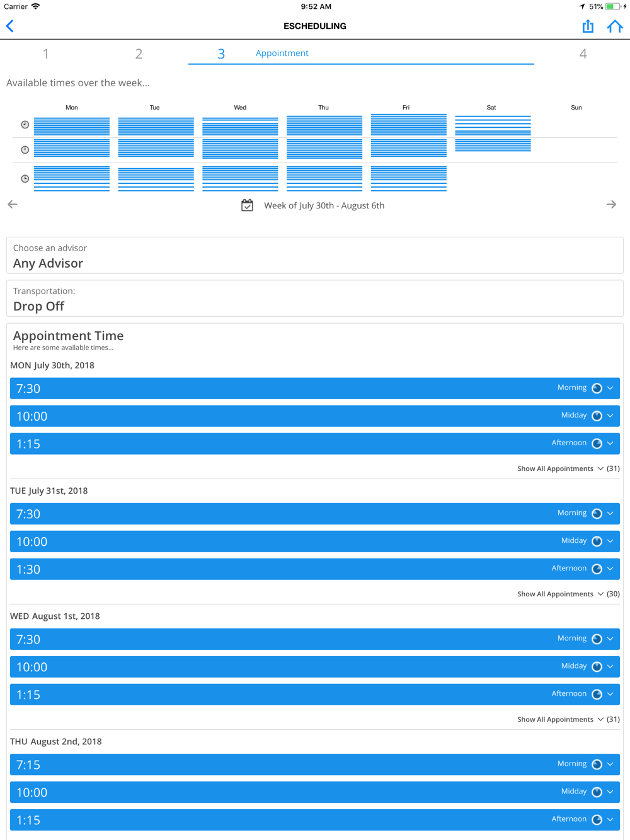
Task: Open the calendar week picker icon
Action: [247, 205]
